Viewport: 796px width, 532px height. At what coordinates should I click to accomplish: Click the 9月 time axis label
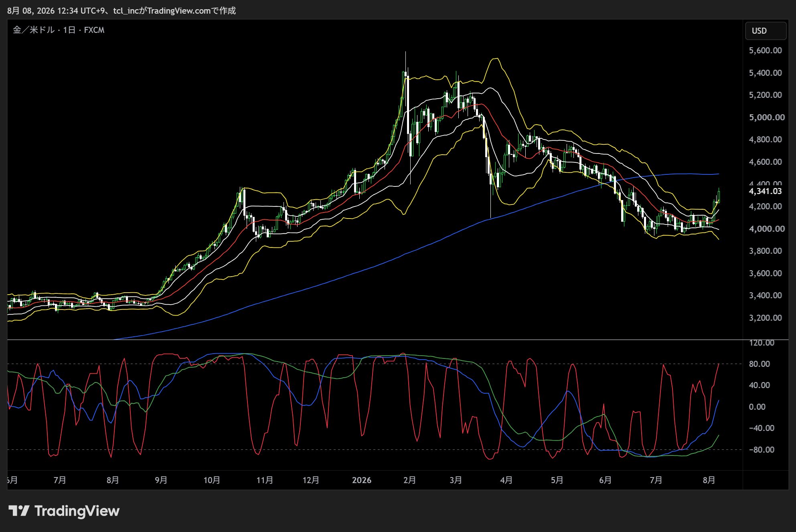pos(161,480)
